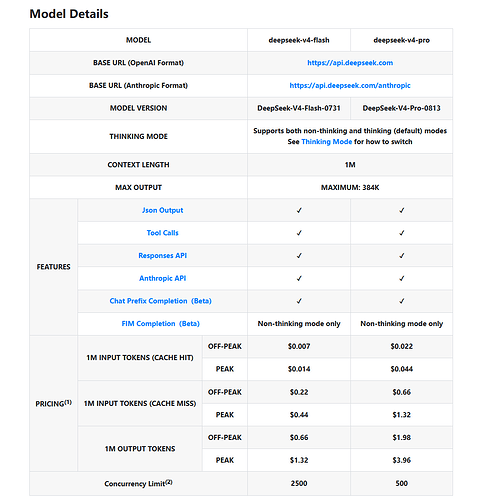Click Tool Calls checkmark under deepseek-v4-pro

point(402,233)
